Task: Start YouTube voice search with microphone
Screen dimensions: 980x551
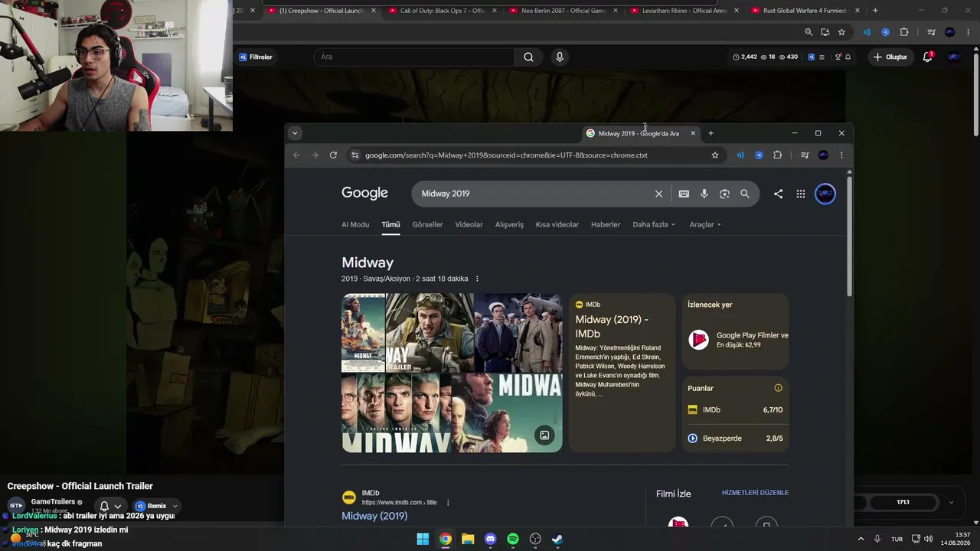Action: (x=560, y=57)
